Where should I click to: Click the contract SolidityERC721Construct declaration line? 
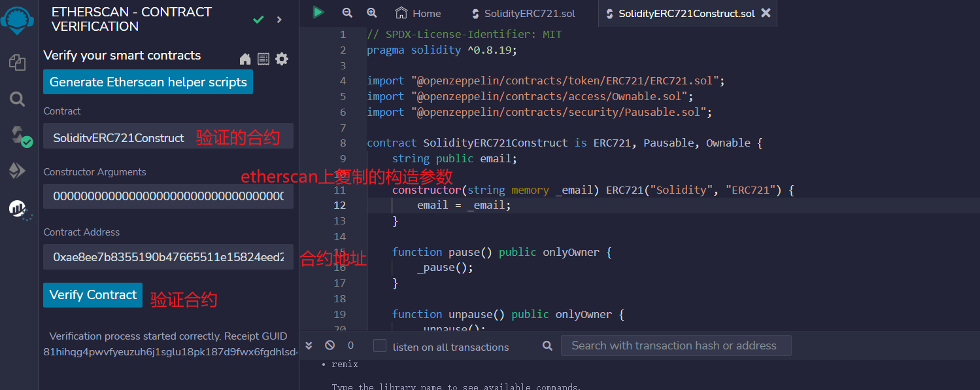pyautogui.click(x=565, y=143)
